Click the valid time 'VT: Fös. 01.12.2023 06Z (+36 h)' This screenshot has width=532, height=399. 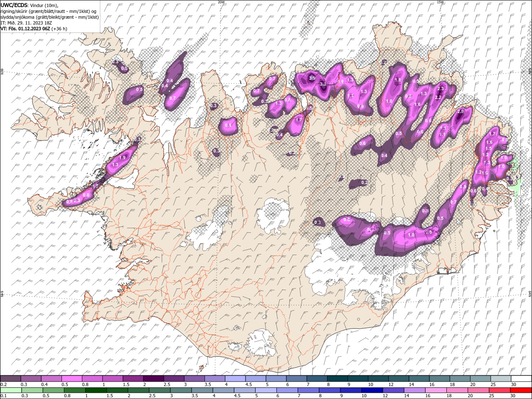[x=34, y=29]
